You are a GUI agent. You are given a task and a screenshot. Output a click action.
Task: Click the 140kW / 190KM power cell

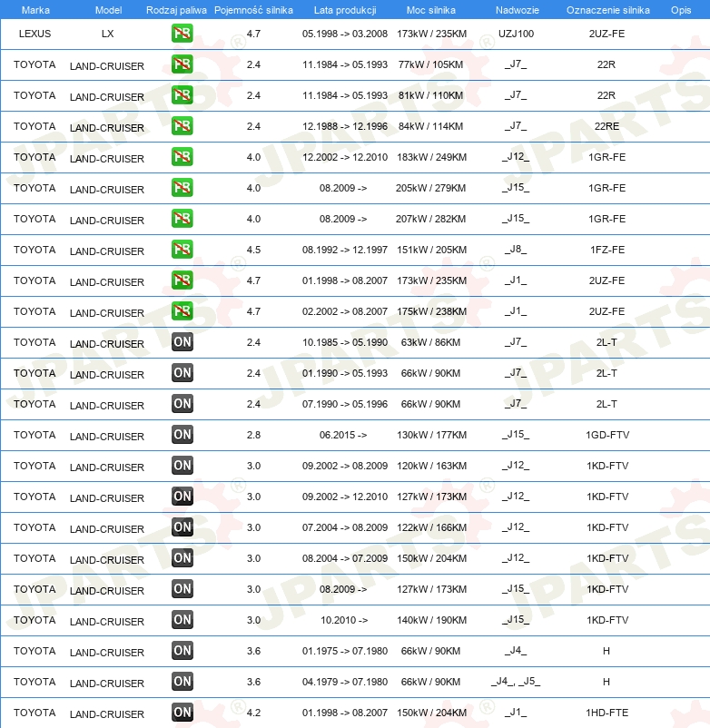click(x=431, y=620)
